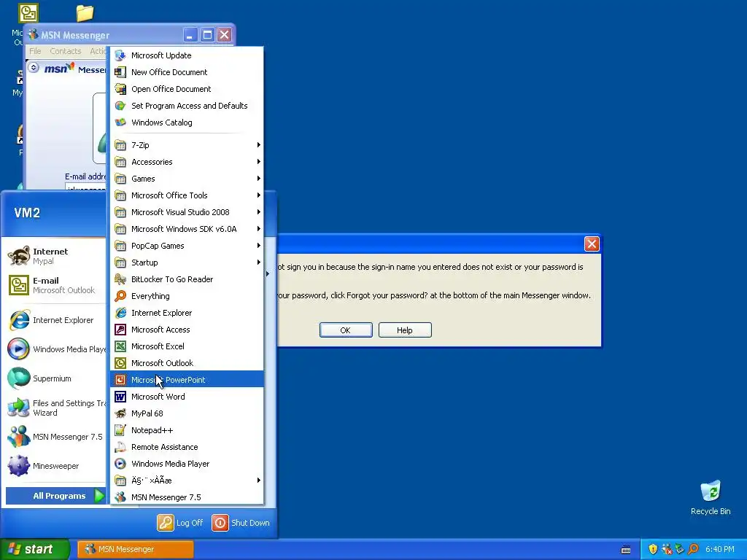747x560 pixels.
Task: Open Supermium from Start menu
Action: [x=55, y=378]
